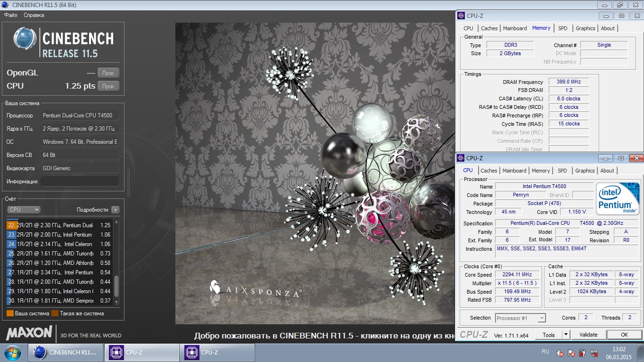Screen dimensions: 644x362
Task: Click OK button in CPU-Z window
Action: [624, 335]
